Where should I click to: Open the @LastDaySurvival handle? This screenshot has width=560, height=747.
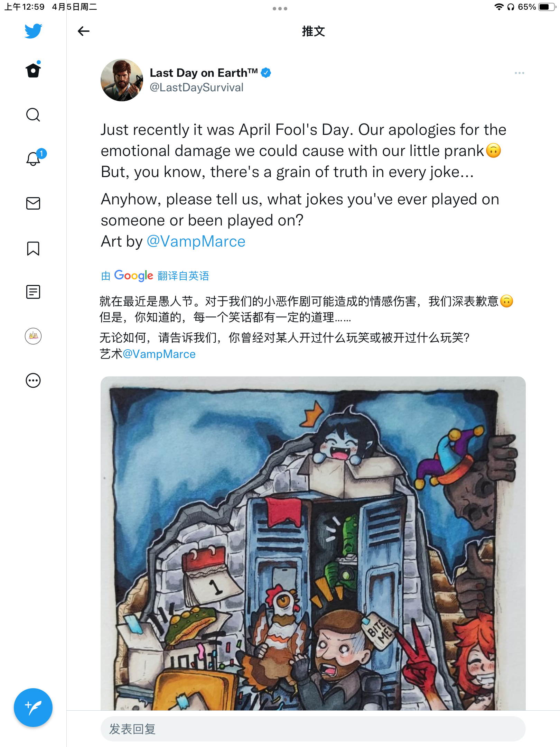(x=196, y=87)
